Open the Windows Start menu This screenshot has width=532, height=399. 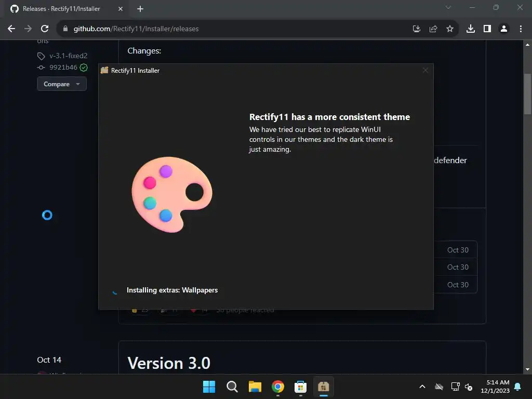pos(209,387)
